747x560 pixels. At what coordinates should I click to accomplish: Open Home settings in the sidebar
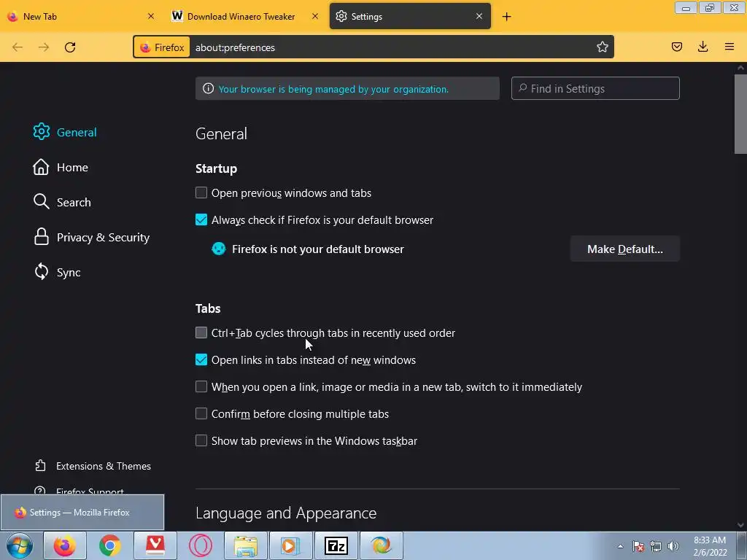[x=61, y=167]
